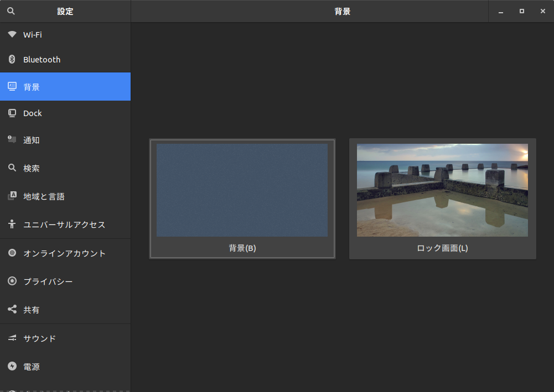554x392 pixels.
Task: Click the 電源 power icon
Action: pyautogui.click(x=12, y=366)
